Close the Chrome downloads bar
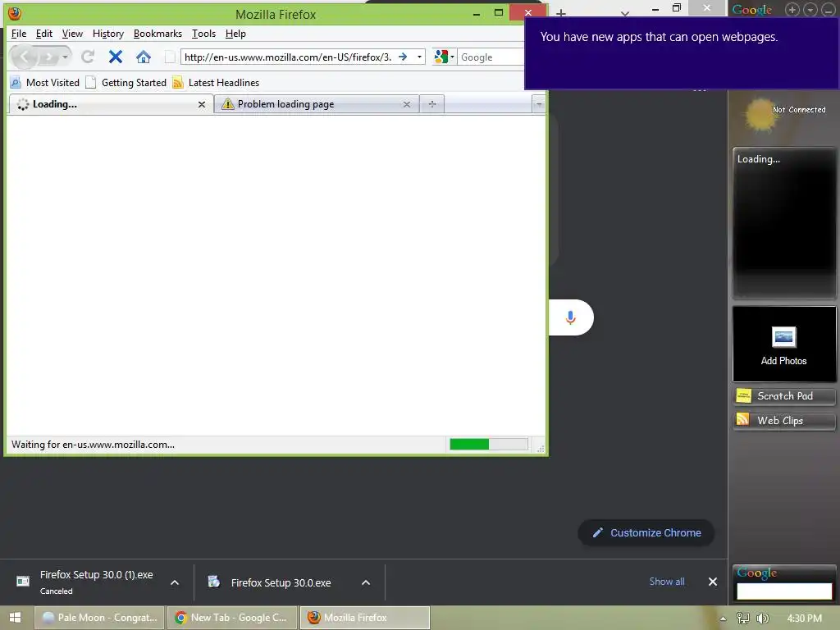840x630 pixels. click(x=713, y=582)
